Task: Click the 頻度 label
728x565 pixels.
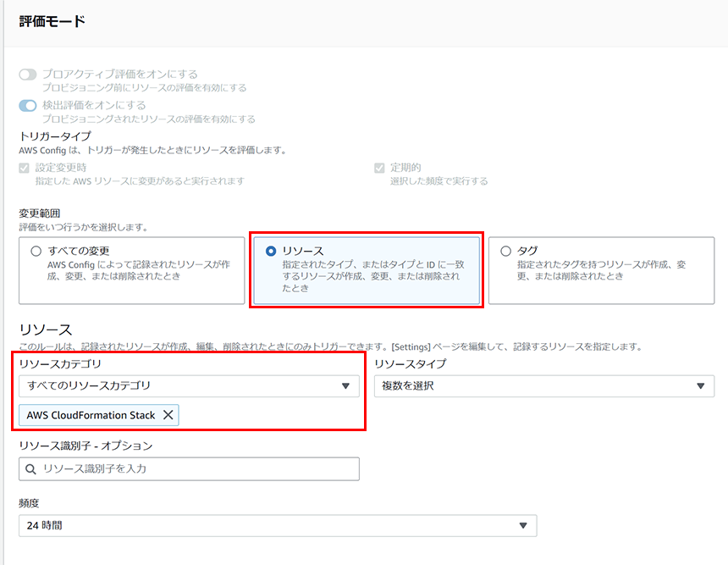Action: [29, 502]
